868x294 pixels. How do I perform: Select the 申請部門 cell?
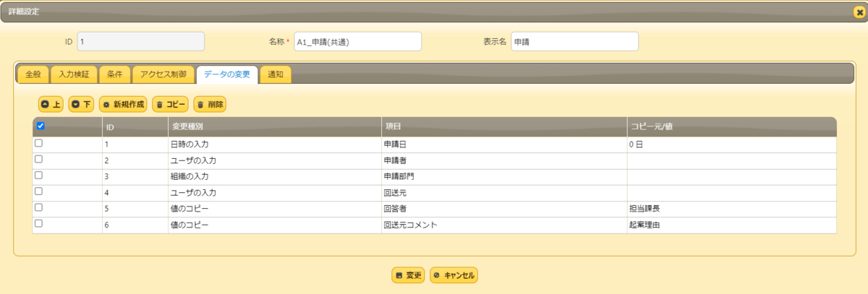click(504, 176)
